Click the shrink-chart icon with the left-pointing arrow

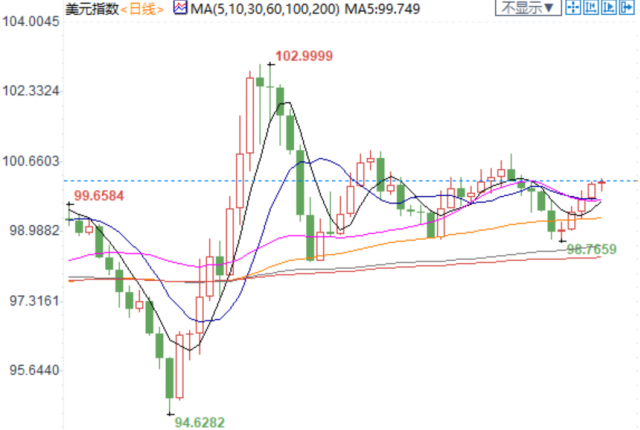point(591,7)
